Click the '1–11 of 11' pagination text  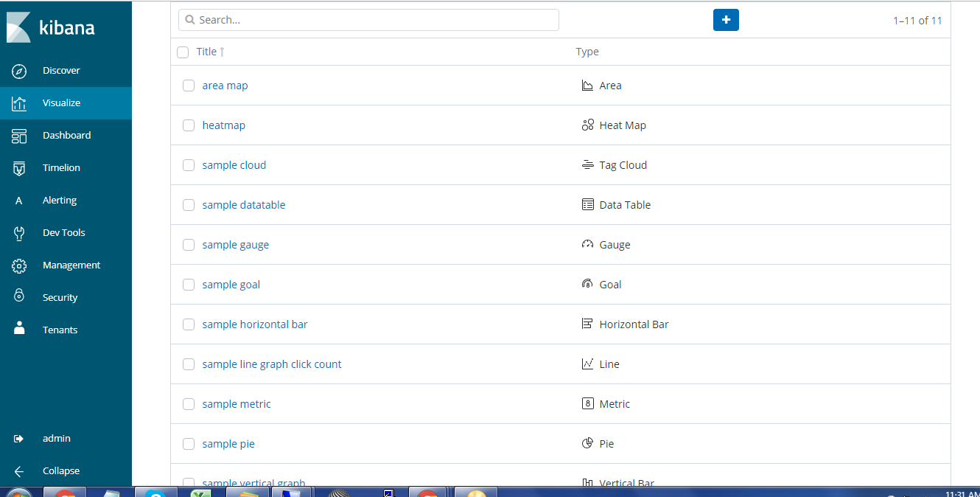(917, 21)
